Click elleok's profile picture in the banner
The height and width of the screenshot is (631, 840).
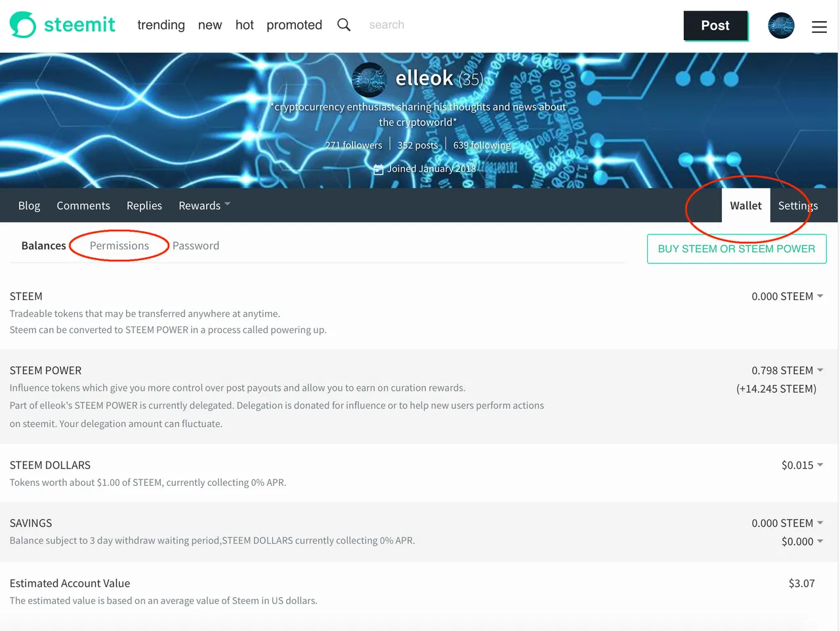(x=369, y=79)
